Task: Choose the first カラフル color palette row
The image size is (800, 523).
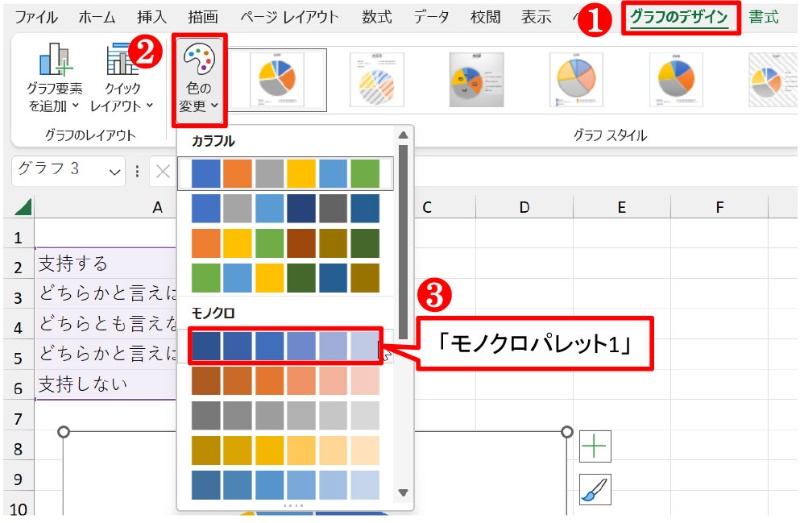Action: [x=285, y=173]
